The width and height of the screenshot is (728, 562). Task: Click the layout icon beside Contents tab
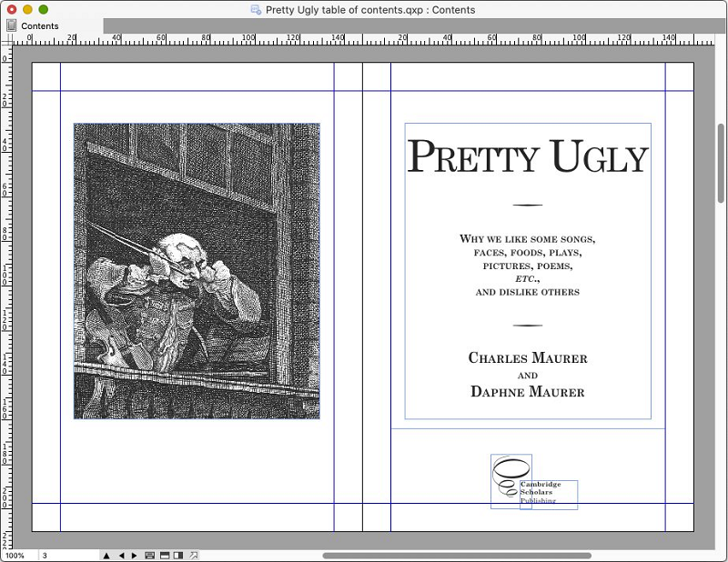coord(12,25)
